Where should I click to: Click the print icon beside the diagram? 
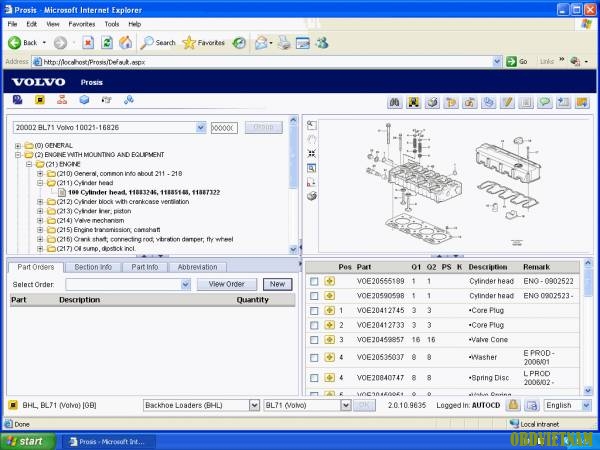(311, 196)
